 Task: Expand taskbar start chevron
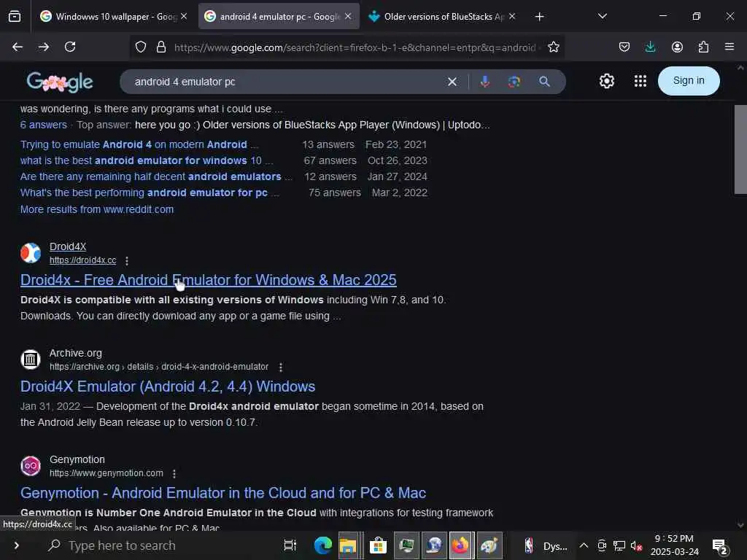point(16,545)
